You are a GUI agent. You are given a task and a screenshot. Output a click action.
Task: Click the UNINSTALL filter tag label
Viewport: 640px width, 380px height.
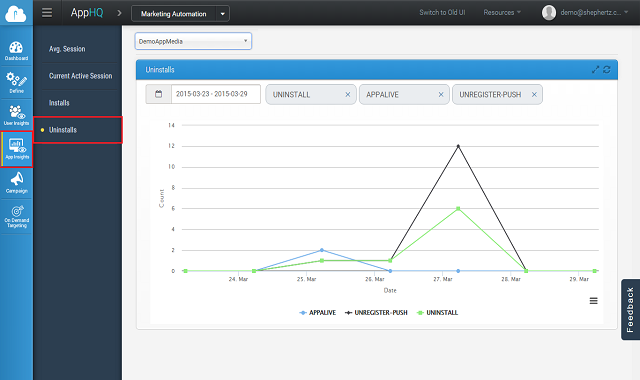click(x=291, y=95)
